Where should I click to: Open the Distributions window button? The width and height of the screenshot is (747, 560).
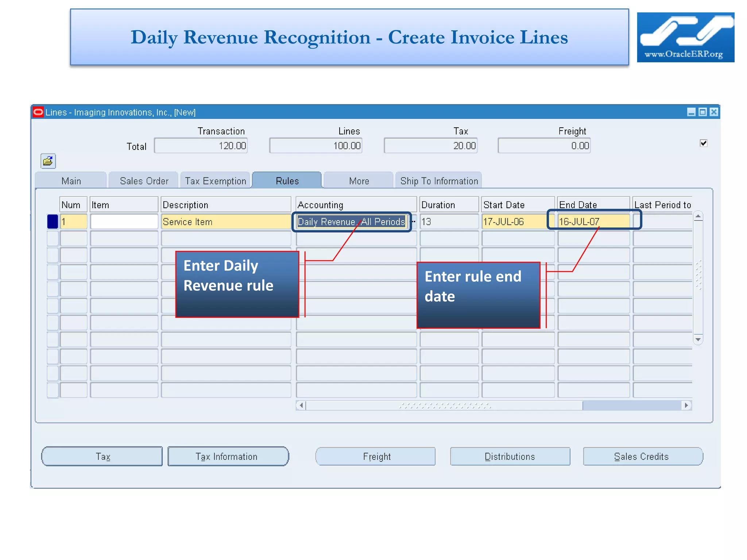pyautogui.click(x=510, y=456)
